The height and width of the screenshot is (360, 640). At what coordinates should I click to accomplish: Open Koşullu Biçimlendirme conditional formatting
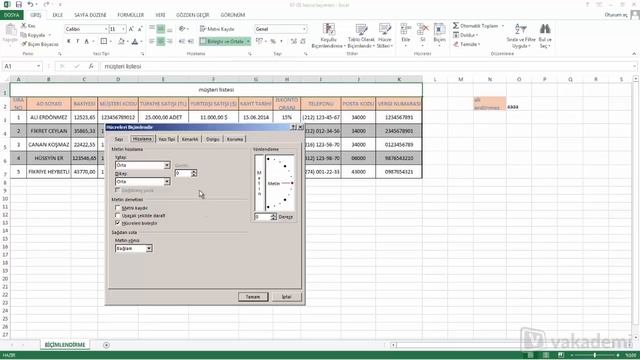329,36
